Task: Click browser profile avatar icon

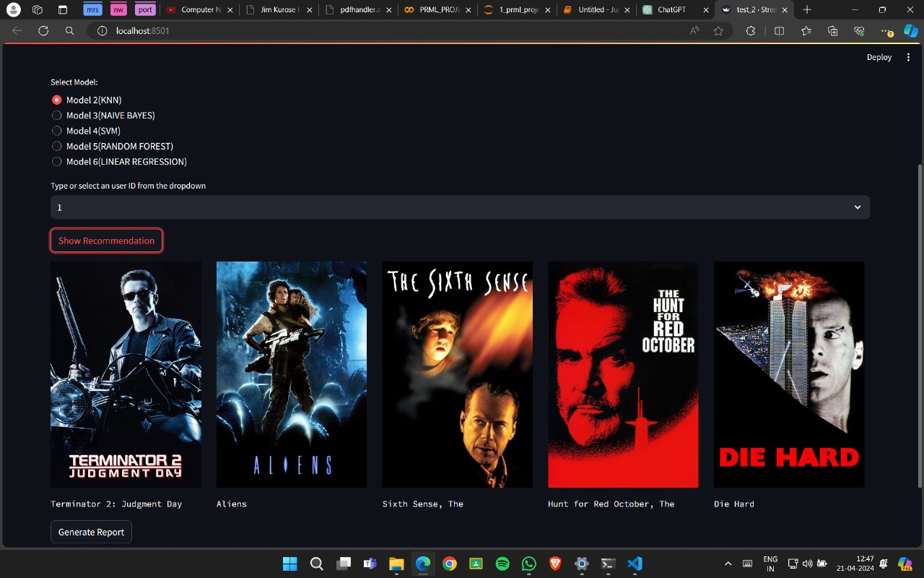Action: pos(13,10)
